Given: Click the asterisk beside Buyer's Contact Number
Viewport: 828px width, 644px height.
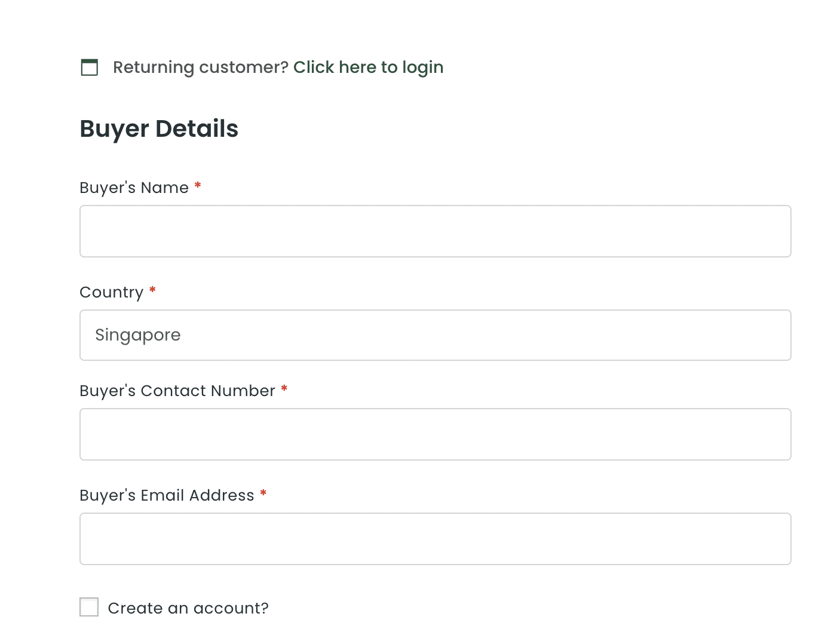Looking at the screenshot, I should point(284,390).
